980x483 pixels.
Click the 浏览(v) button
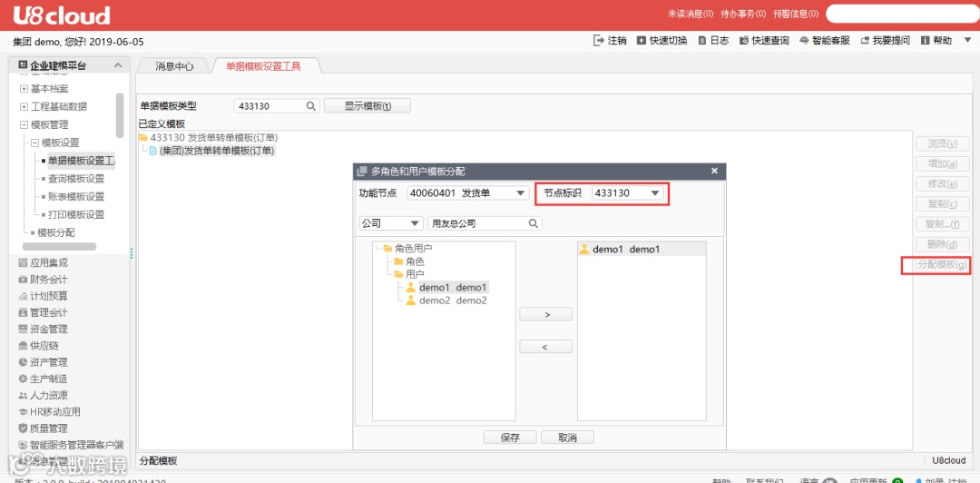tap(943, 143)
